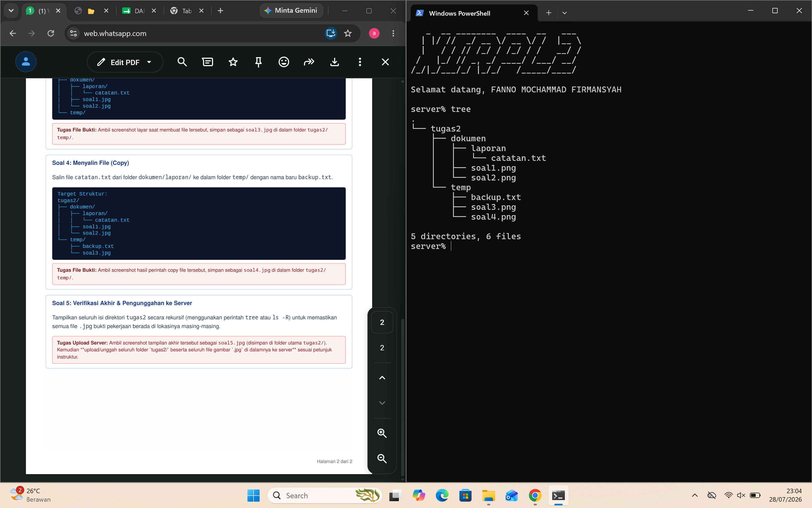Screen dimensions: 812x508
Task: Open the Windows Start menu
Action: [253, 495]
